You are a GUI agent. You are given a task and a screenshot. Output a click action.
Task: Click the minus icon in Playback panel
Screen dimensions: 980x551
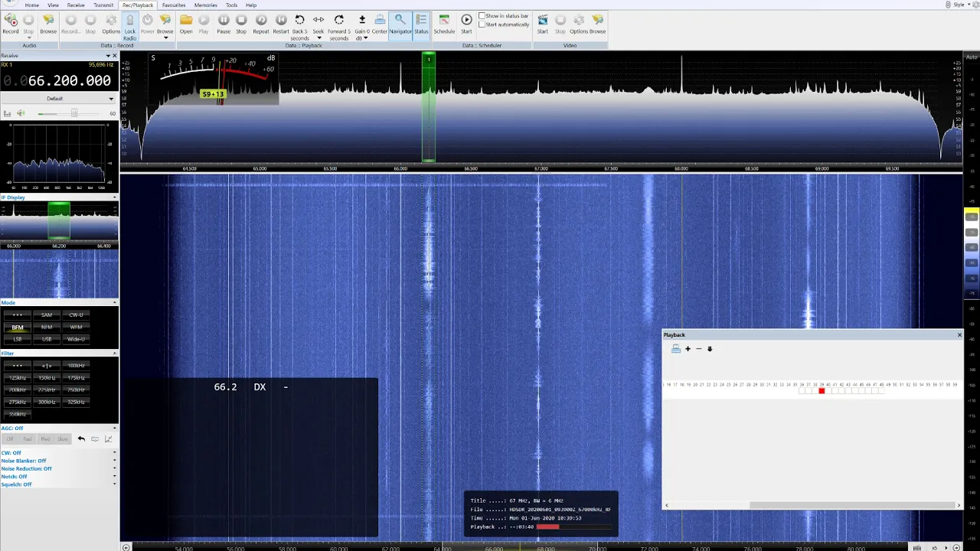(698, 349)
